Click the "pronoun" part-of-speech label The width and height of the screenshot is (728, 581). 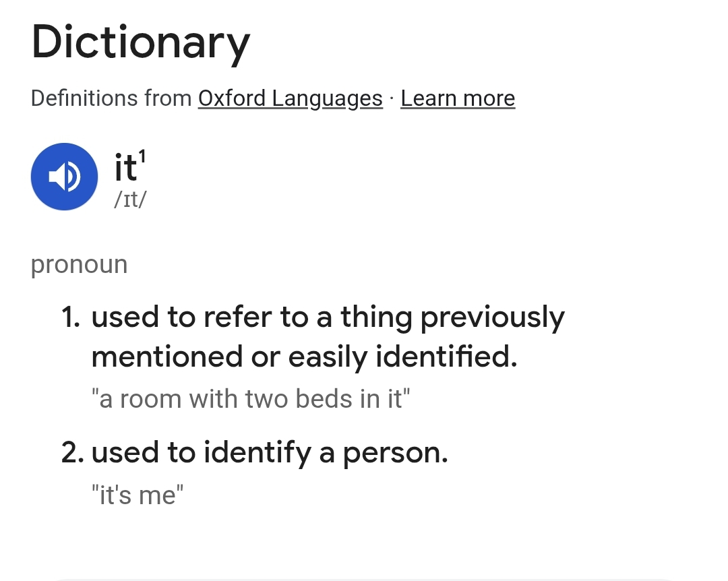click(x=79, y=264)
